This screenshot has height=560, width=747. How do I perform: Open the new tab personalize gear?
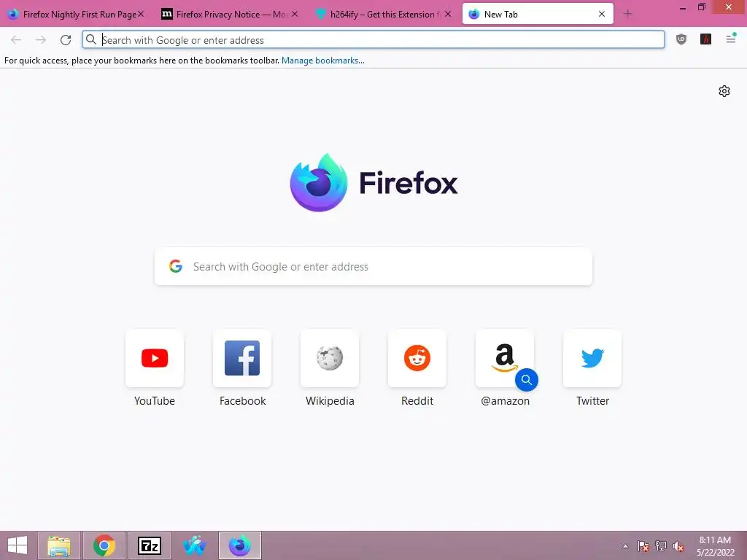pos(724,91)
